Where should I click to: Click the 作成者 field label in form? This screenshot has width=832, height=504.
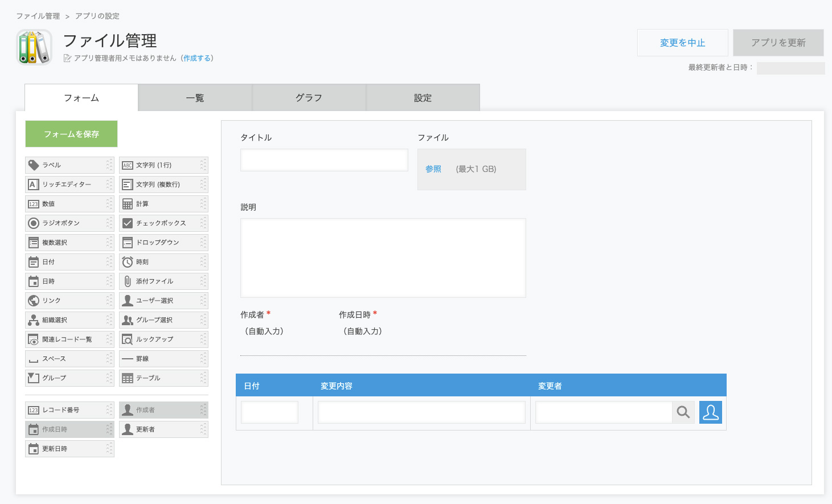point(252,314)
